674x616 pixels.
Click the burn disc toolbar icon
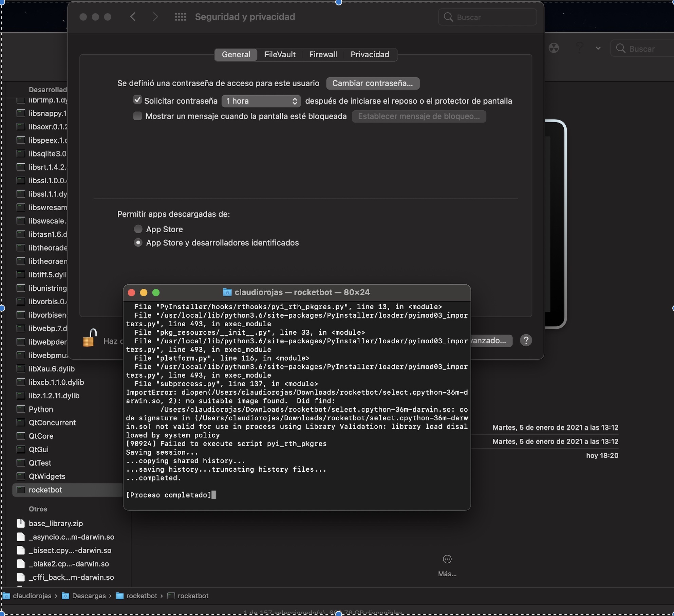tap(554, 48)
